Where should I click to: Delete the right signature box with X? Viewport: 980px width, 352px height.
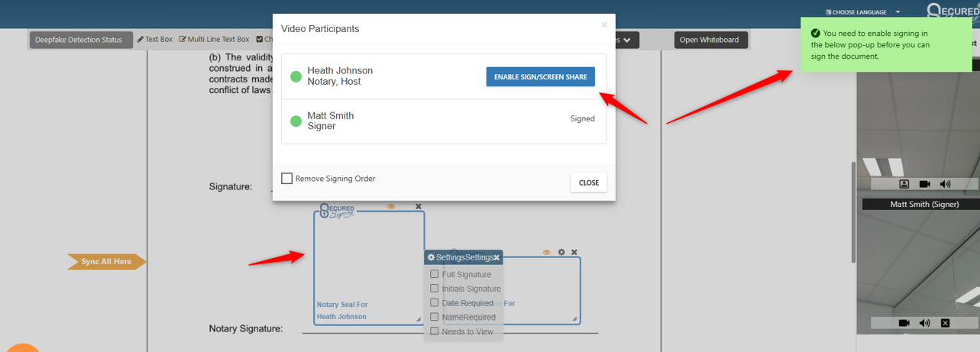coord(574,252)
